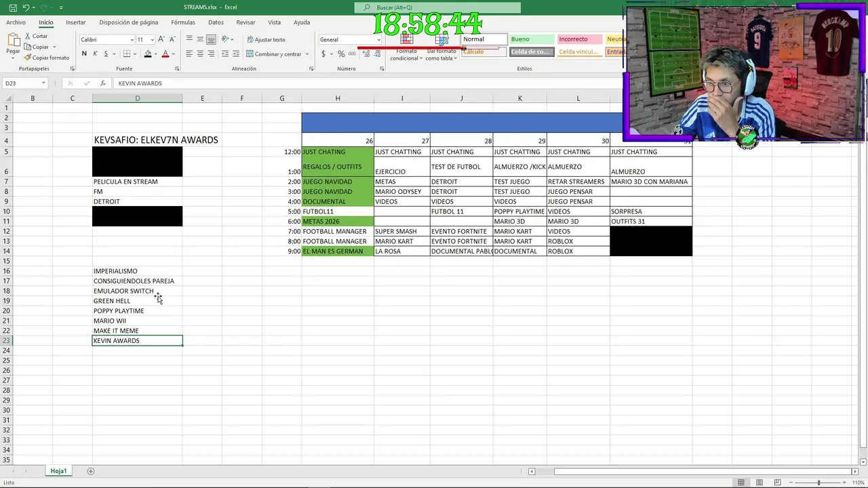The width and height of the screenshot is (868, 488).
Task: Align cell text to the right
Action: click(211, 54)
